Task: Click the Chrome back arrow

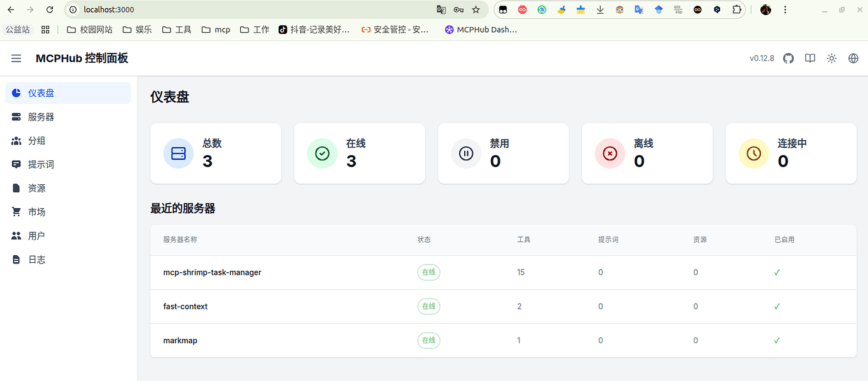Action: pyautogui.click(x=11, y=9)
